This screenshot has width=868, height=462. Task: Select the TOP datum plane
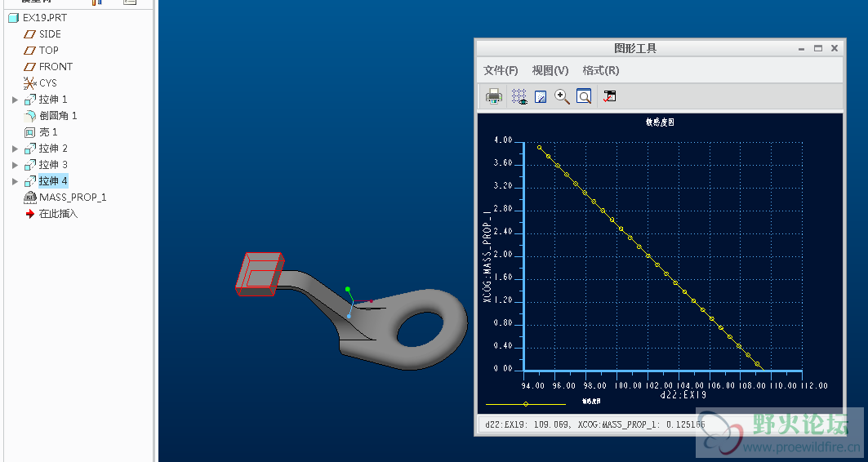(49, 51)
